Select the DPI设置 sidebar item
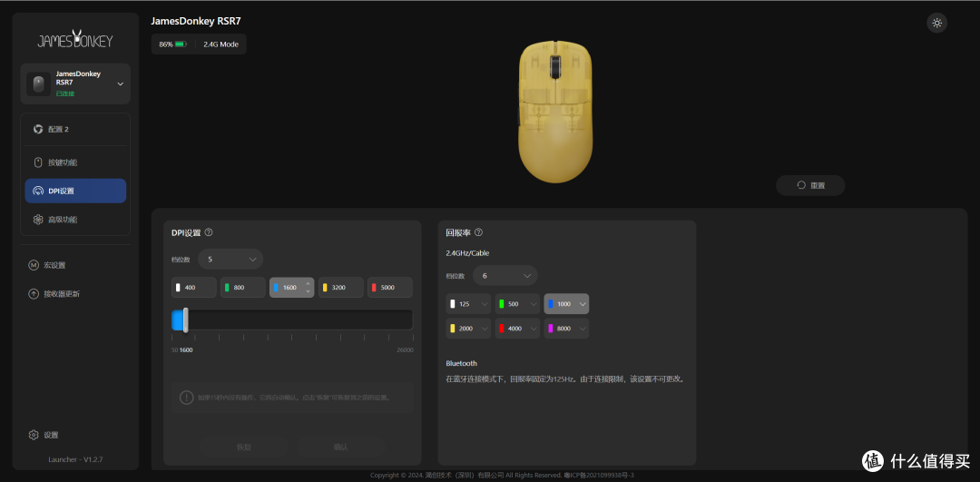 coord(75,191)
